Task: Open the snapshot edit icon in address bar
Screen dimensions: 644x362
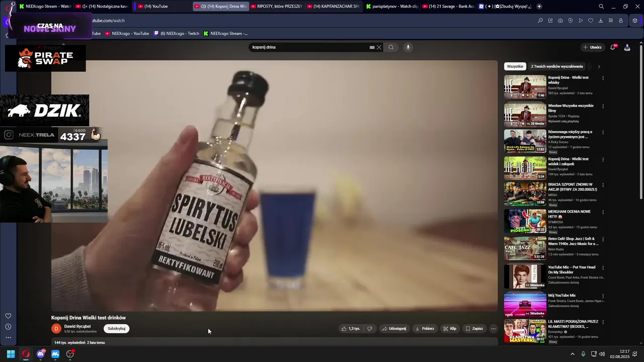Action: click(x=550, y=21)
